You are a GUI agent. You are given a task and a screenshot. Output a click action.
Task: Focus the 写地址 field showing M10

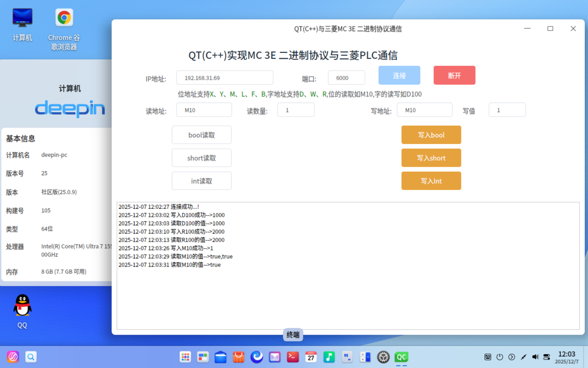(425, 110)
